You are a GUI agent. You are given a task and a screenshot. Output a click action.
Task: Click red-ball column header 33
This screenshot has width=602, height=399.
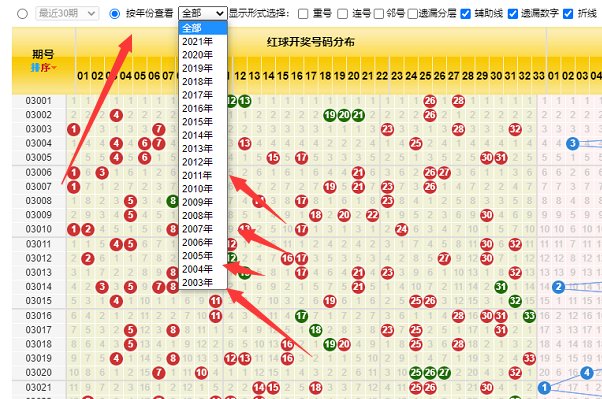tap(538, 76)
